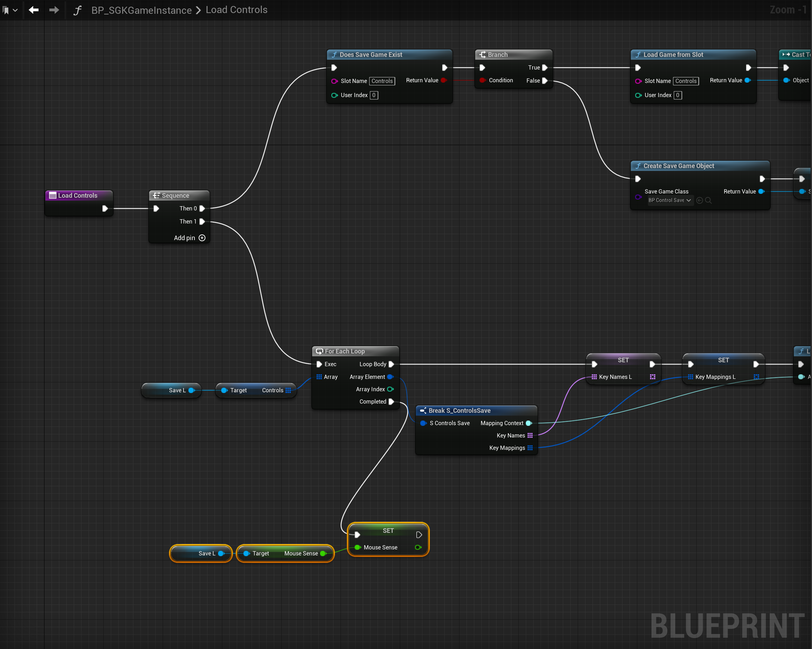Click the Branch node's red Condition pin
The image size is (812, 649).
(x=482, y=80)
